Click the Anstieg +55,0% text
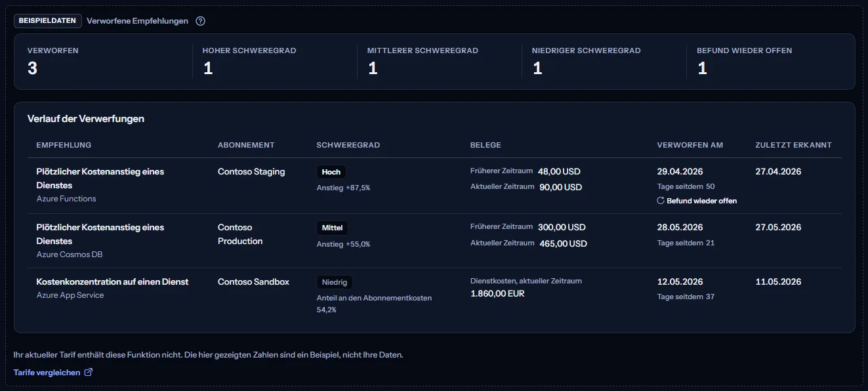Image resolution: width=868 pixels, height=391 pixels. point(344,244)
